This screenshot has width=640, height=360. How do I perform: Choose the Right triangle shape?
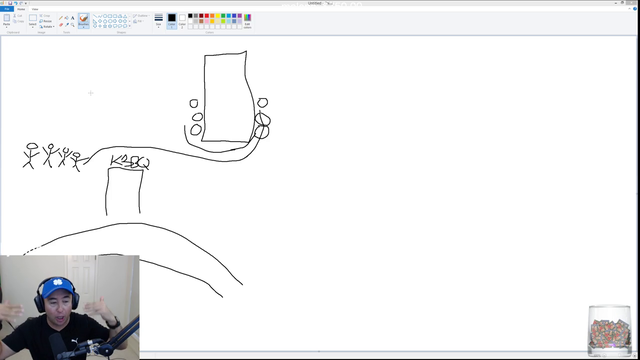click(x=95, y=21)
